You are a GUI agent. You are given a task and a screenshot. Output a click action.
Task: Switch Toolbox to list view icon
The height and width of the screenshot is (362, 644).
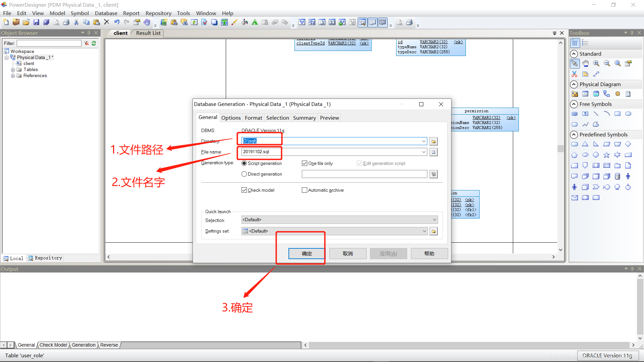pyautogui.click(x=585, y=43)
